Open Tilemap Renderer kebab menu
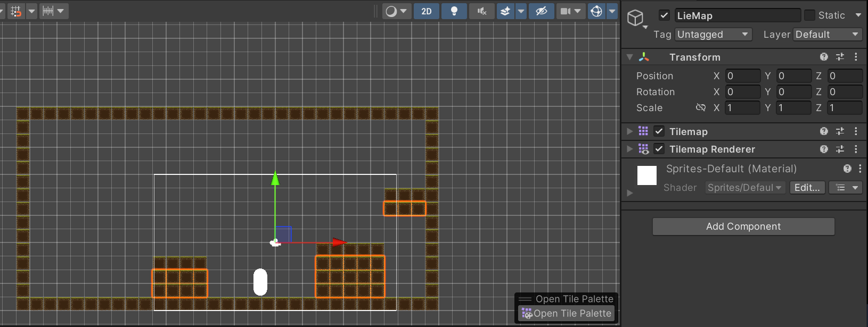868x327 pixels. [x=856, y=149]
